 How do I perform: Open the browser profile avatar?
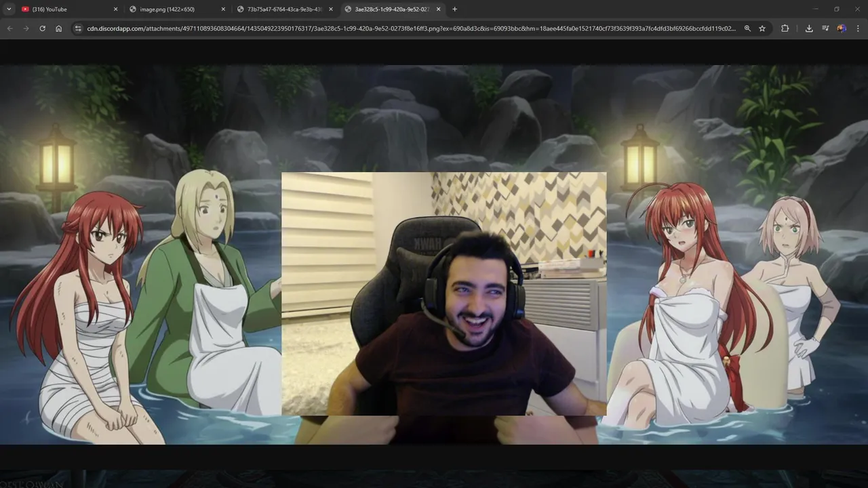[842, 28]
